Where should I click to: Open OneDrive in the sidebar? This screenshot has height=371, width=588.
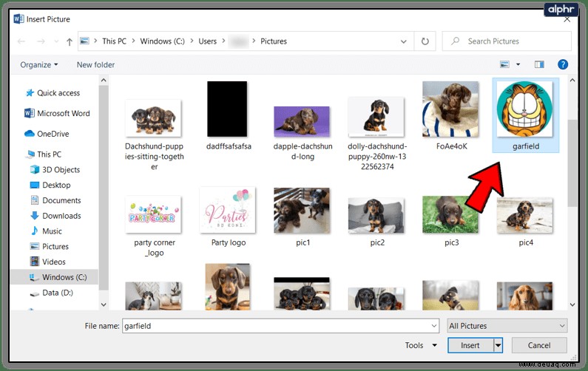click(x=47, y=134)
